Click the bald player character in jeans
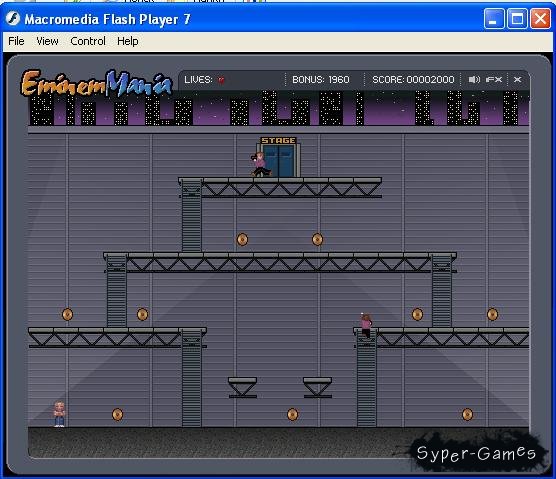 59,414
